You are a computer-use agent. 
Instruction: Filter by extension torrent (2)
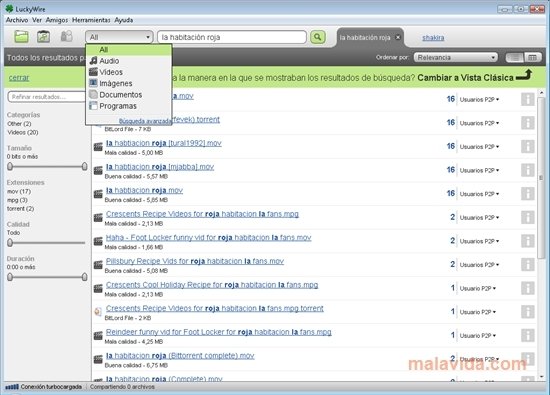pos(20,208)
